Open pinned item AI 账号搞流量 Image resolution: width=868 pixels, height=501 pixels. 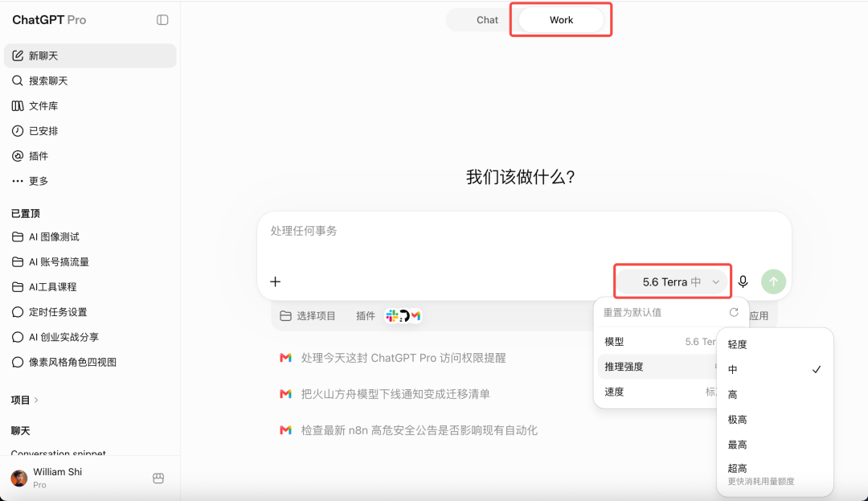90,262
